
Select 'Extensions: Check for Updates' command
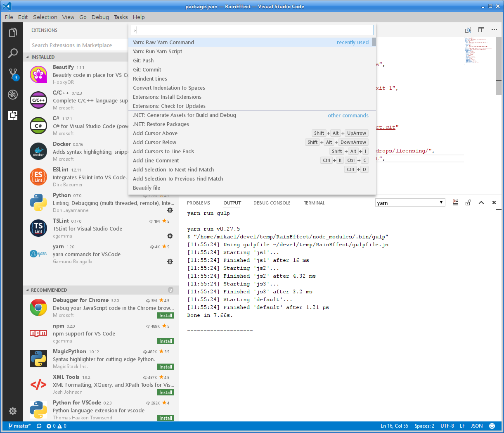pos(250,106)
